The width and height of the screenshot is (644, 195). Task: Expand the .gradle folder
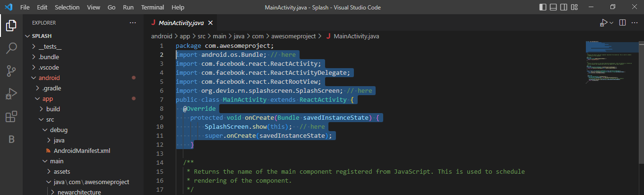pyautogui.click(x=83, y=88)
